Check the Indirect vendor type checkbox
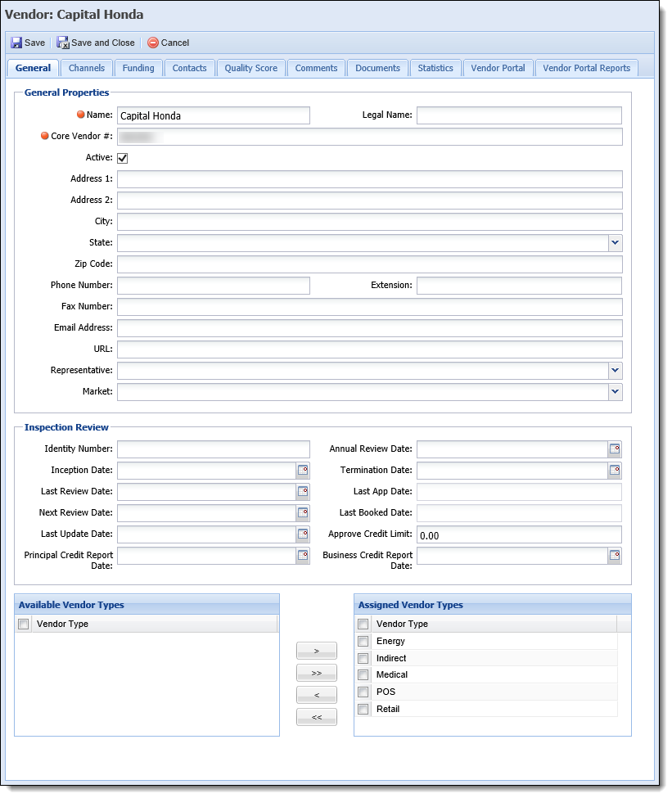The height and width of the screenshot is (798, 672). click(x=363, y=659)
